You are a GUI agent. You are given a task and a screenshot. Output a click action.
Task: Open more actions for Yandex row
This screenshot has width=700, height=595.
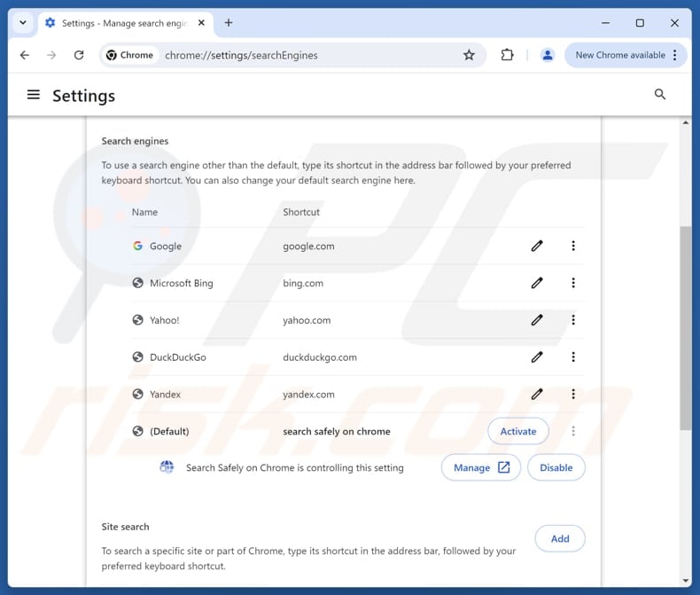pyautogui.click(x=573, y=394)
